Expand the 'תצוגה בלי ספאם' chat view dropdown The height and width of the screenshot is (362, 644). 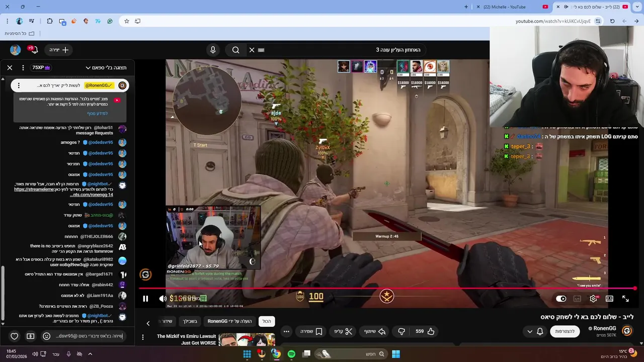click(106, 67)
